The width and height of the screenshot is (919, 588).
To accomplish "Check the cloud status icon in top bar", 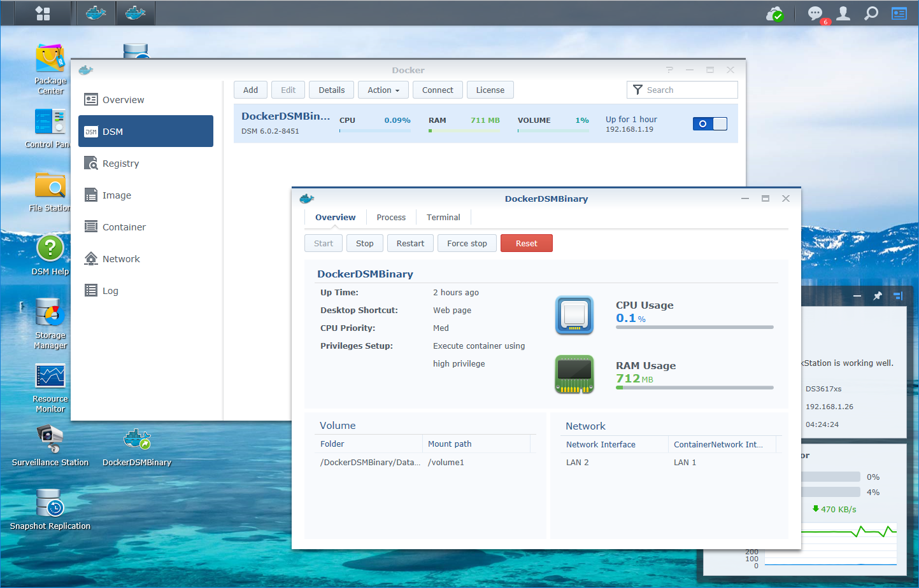I will [774, 13].
